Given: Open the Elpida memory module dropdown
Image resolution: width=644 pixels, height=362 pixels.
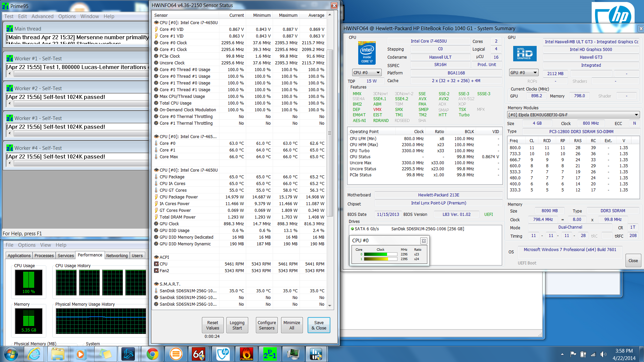Looking at the screenshot, I should [573, 115].
